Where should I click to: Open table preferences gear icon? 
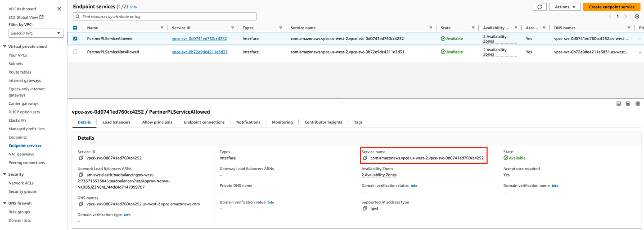click(637, 17)
